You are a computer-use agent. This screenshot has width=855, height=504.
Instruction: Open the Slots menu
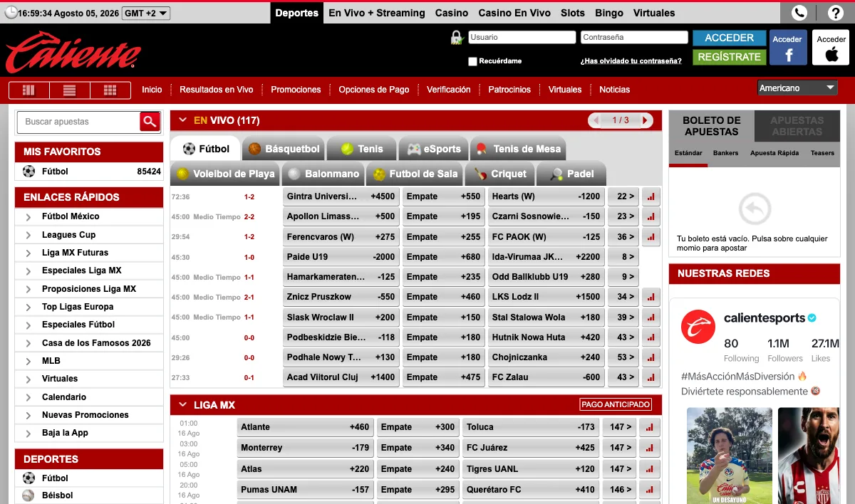pos(573,13)
